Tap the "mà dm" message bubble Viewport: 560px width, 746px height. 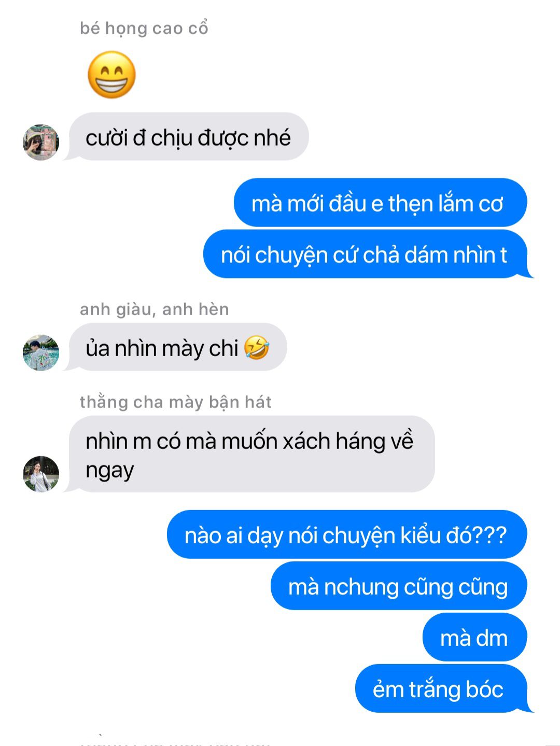474,637
